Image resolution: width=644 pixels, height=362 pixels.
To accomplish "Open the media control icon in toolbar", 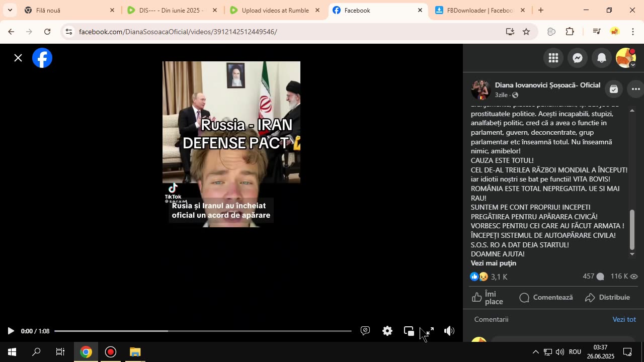I will tap(597, 32).
